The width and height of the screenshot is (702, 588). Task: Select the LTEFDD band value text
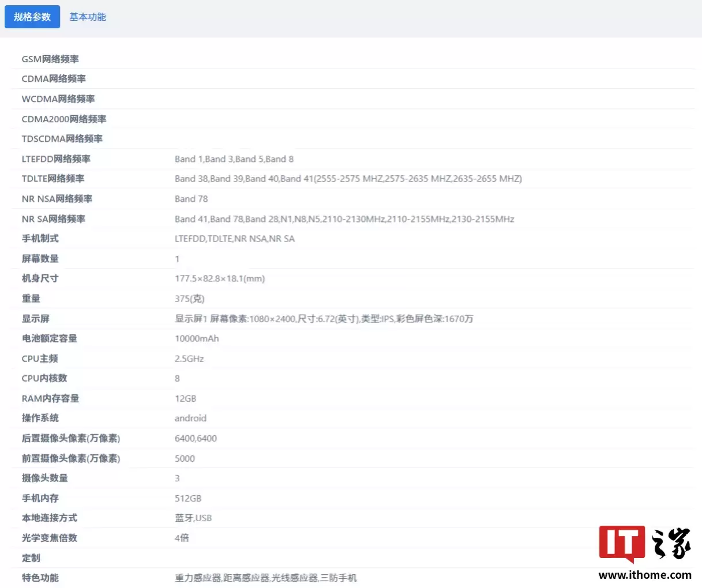pyautogui.click(x=235, y=159)
